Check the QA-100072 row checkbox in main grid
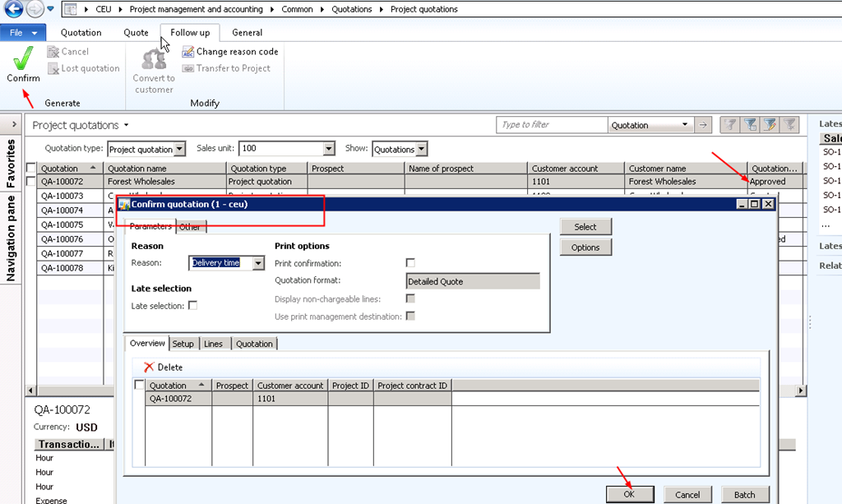 click(x=31, y=182)
